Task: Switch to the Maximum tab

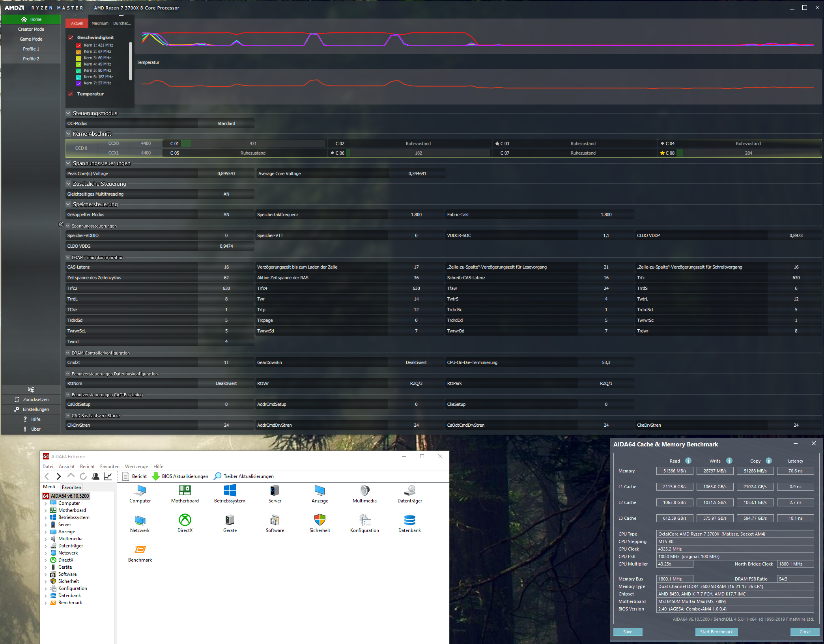Action: point(100,23)
